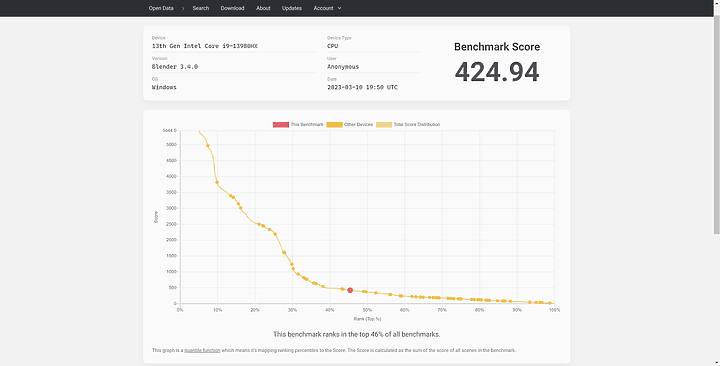Image resolution: width=720 pixels, height=366 pixels.
Task: Open the Account dropdown menu
Action: (327, 8)
